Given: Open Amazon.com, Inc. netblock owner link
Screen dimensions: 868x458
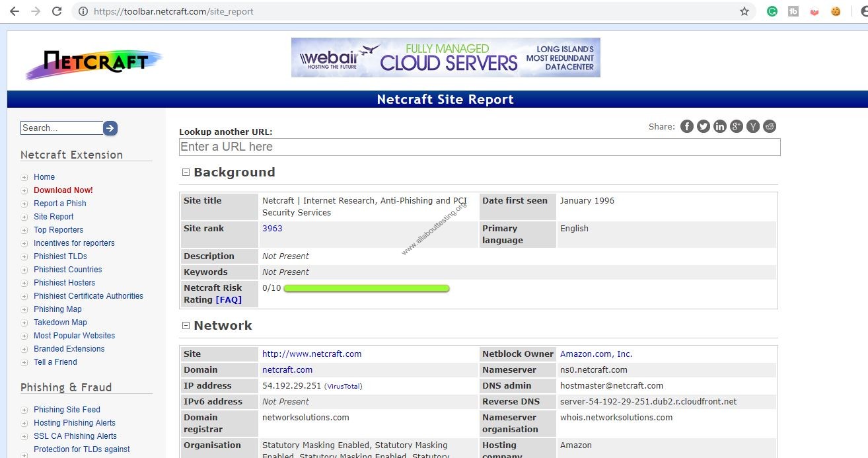Looking at the screenshot, I should 597,354.
